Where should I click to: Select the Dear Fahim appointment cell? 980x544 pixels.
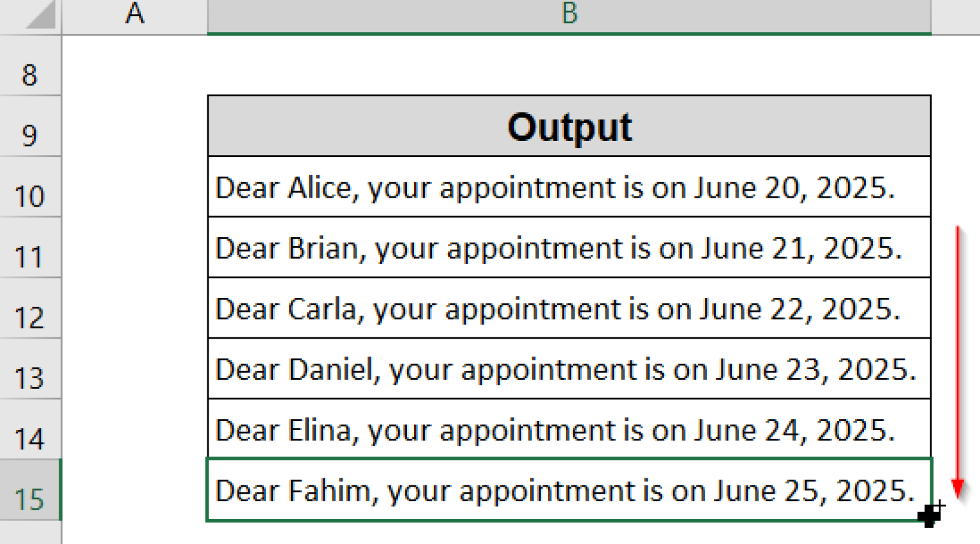point(569,490)
